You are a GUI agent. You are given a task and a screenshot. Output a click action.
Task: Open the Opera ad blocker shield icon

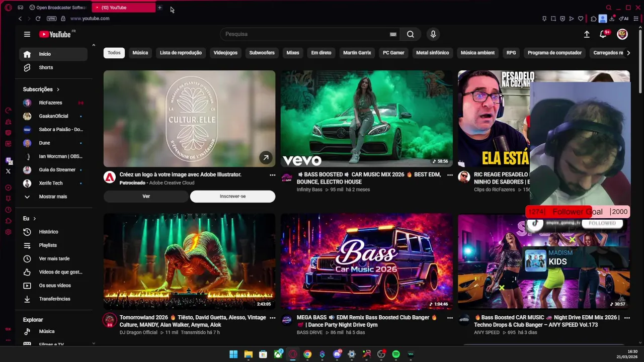[562, 19]
